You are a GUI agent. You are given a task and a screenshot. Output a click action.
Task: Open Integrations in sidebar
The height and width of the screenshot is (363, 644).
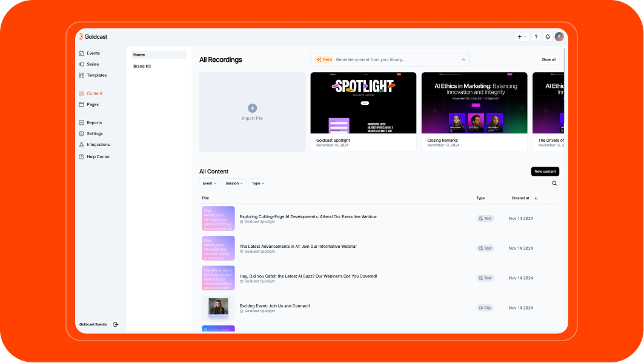tap(98, 145)
